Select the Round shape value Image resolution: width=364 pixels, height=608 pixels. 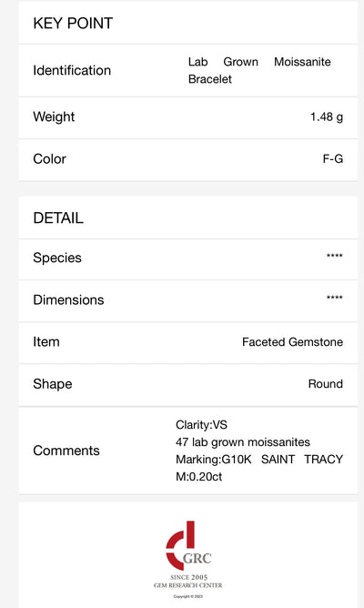(x=326, y=384)
